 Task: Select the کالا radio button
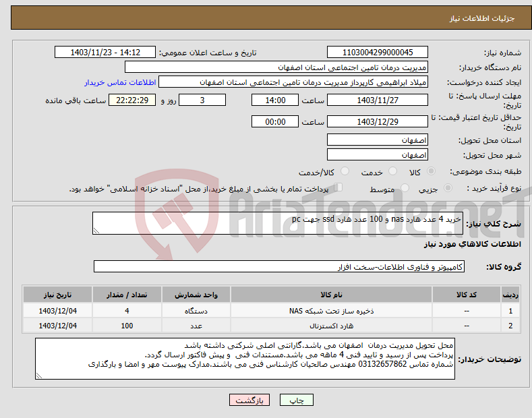pos(431,171)
